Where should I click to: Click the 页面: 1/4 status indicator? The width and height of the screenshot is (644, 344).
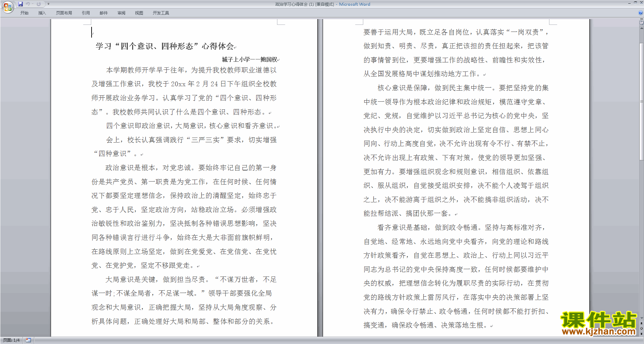tap(11, 340)
